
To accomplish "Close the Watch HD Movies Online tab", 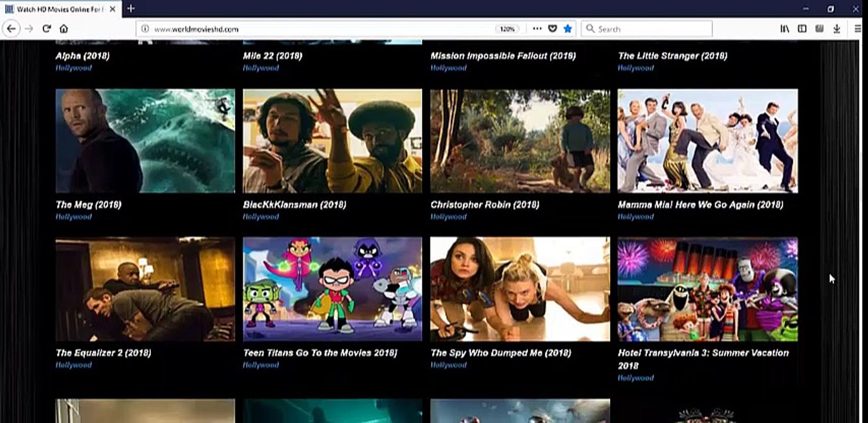I will (x=113, y=9).
